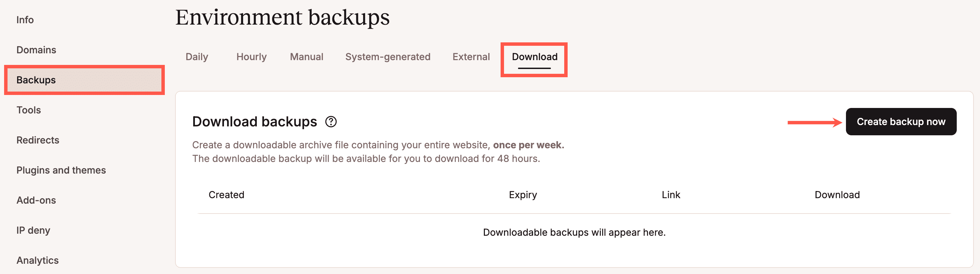View System-generated backups

coord(388,57)
